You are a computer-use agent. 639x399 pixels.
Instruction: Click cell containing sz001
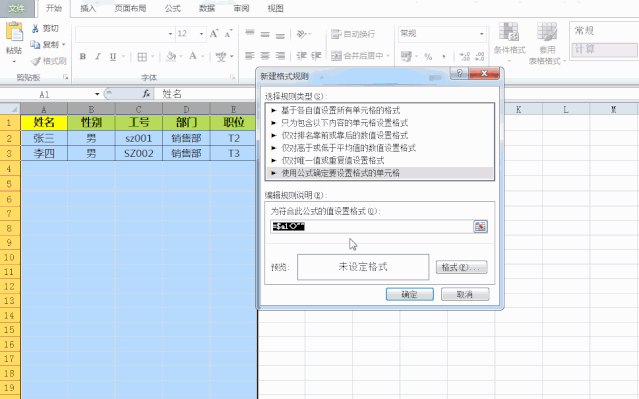coord(139,138)
